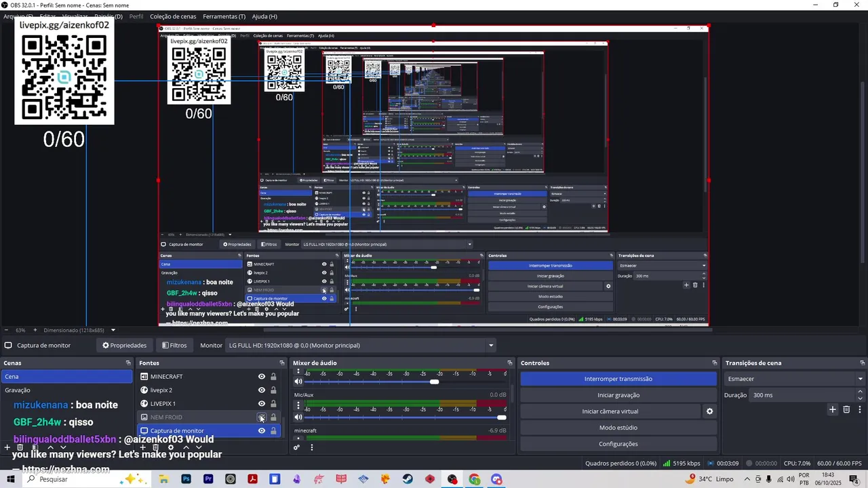Viewport: 868px width, 488px height.
Task: Click the Iniciar gravação button
Action: coord(618,395)
